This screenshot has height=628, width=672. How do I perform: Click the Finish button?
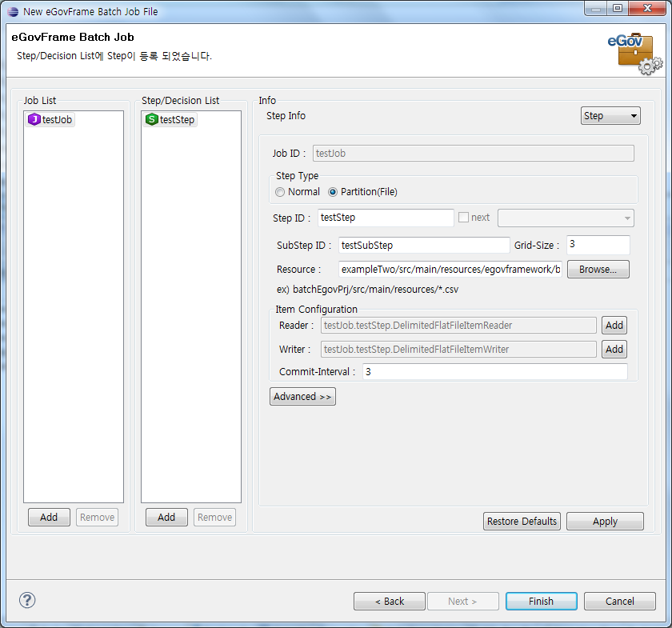[542, 601]
